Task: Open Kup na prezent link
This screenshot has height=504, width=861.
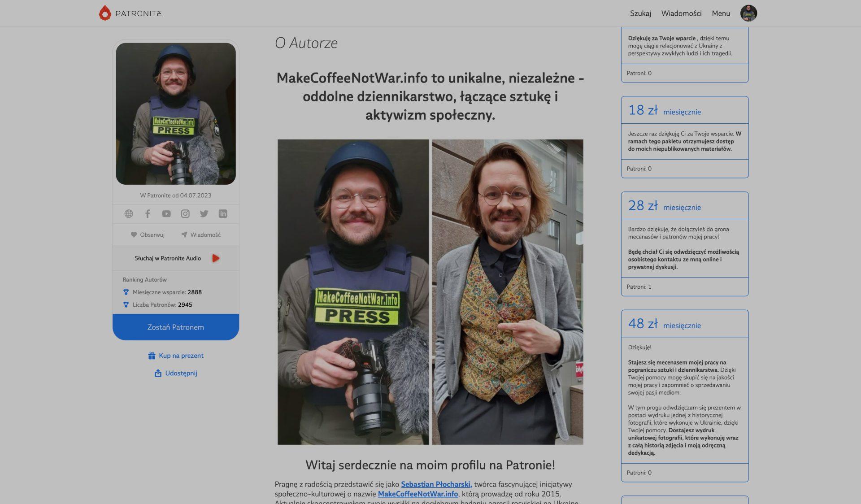Action: click(x=176, y=356)
